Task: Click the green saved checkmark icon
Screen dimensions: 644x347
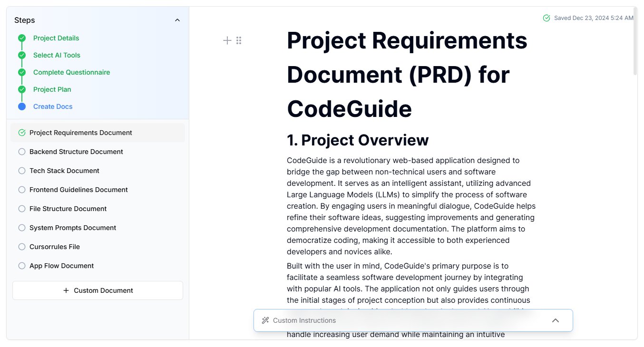Action: click(546, 18)
